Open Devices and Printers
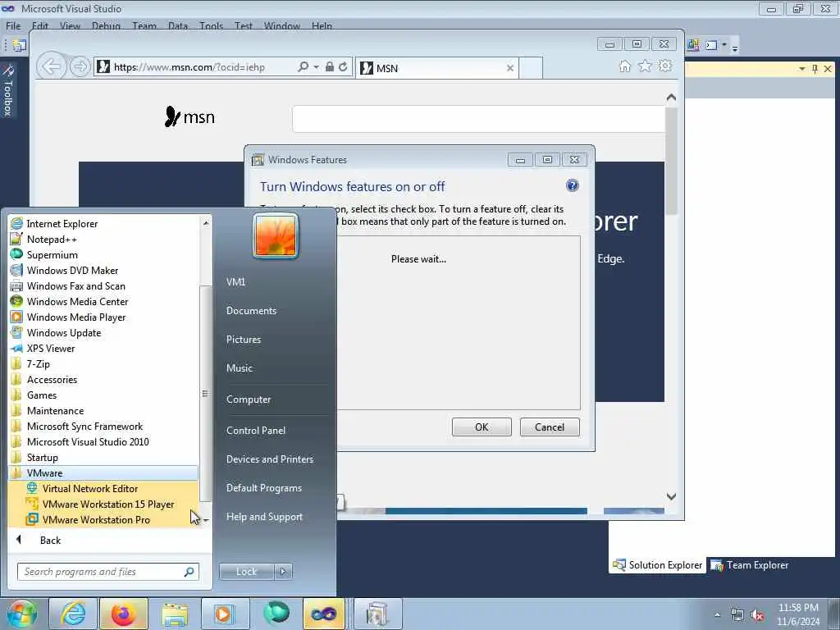 [269, 459]
